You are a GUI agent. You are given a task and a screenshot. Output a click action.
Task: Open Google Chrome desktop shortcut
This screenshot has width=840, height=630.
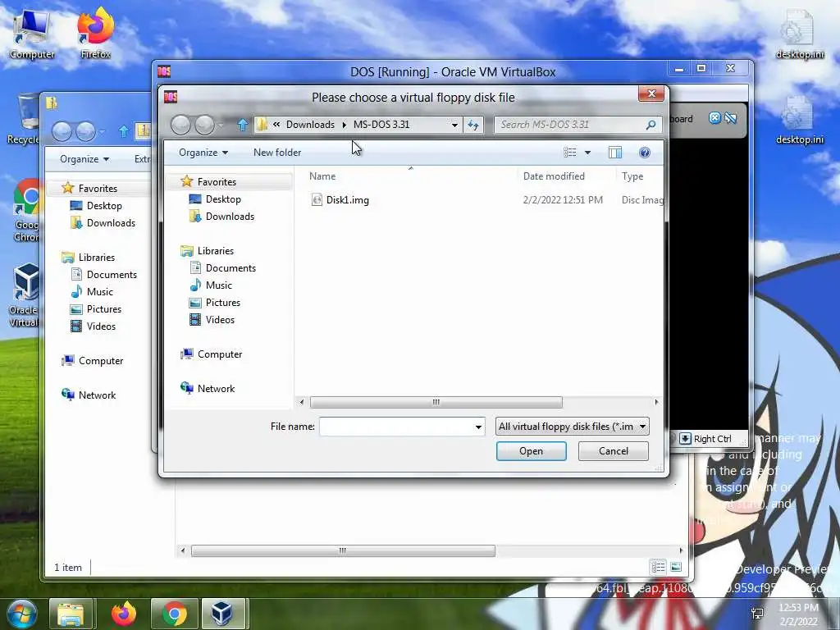27,211
